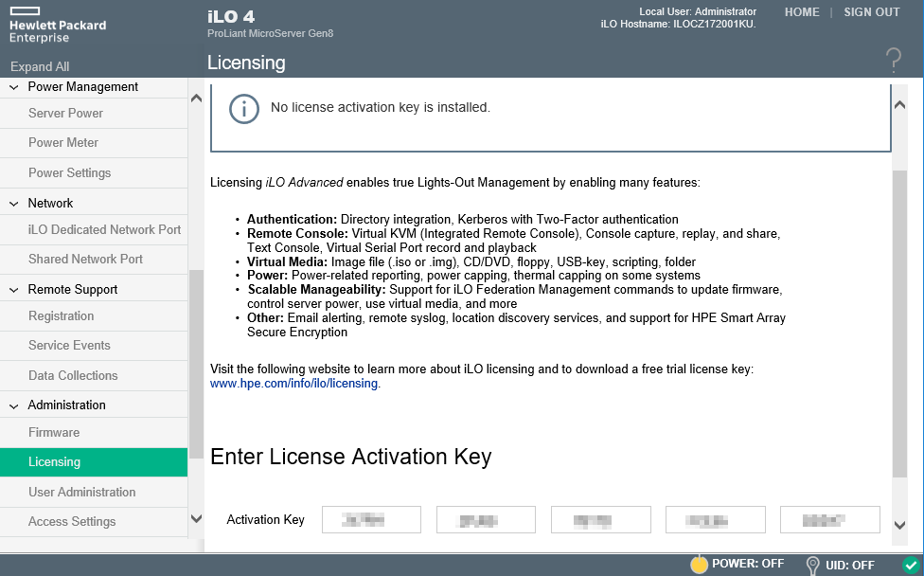This screenshot has height=576, width=924.
Task: Click the info icon in license notice
Action: point(244,109)
